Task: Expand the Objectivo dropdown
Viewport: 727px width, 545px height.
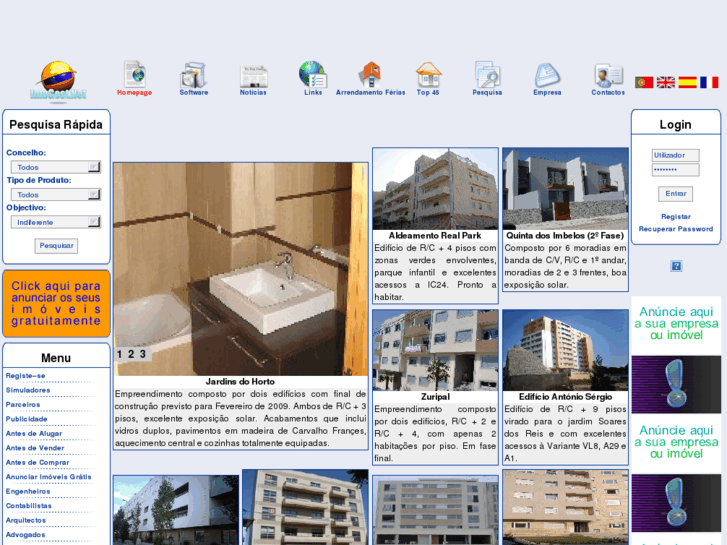Action: pos(56,222)
